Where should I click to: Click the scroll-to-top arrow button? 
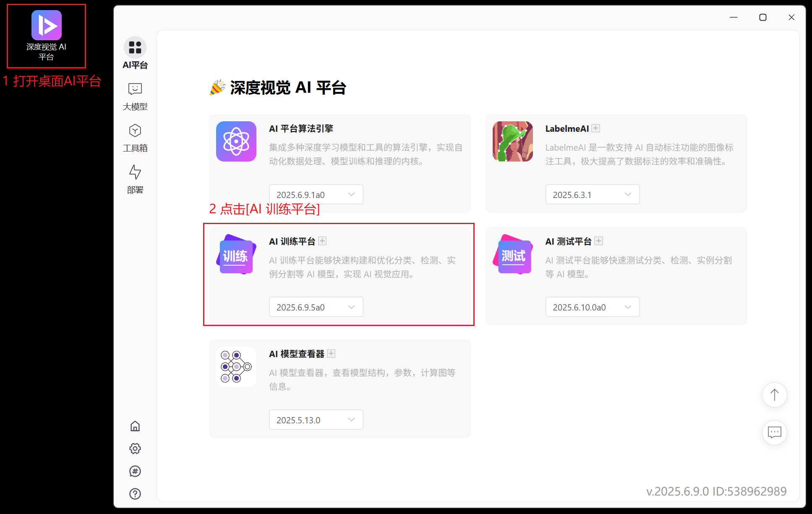(x=775, y=395)
